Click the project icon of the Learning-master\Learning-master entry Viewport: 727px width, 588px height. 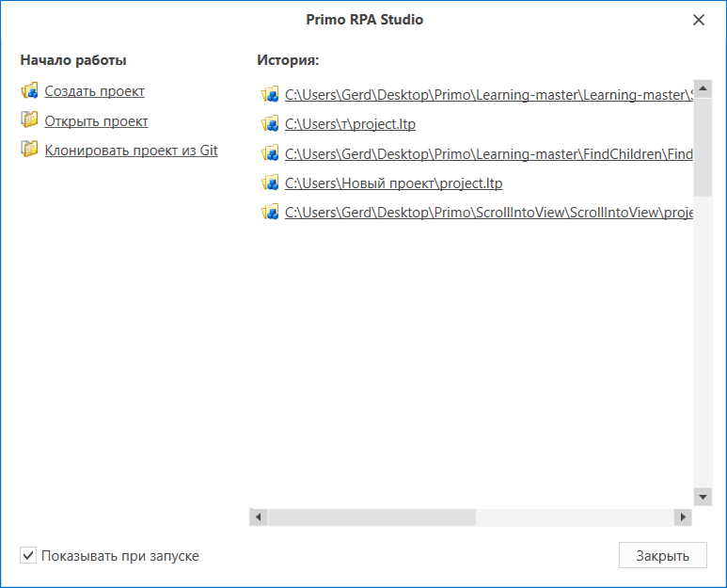pos(270,94)
